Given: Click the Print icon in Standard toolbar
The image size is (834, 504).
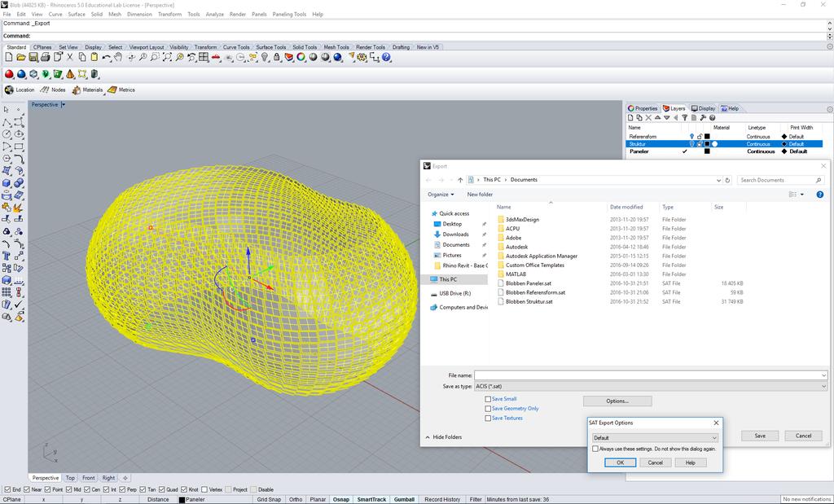Looking at the screenshot, I should pyautogui.click(x=46, y=58).
